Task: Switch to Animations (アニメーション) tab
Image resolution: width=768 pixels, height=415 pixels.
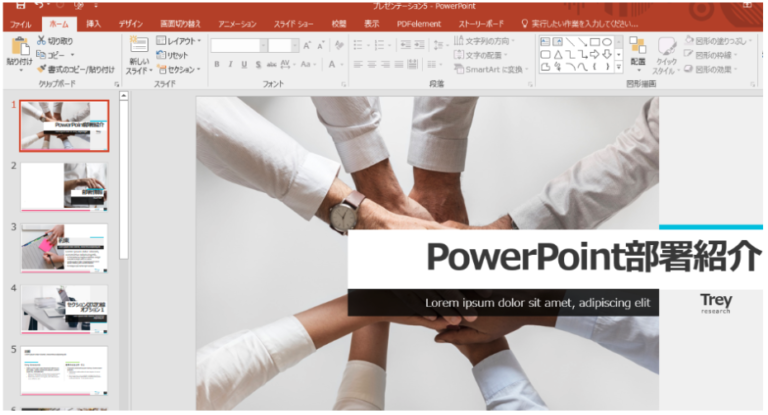Action: [x=237, y=24]
